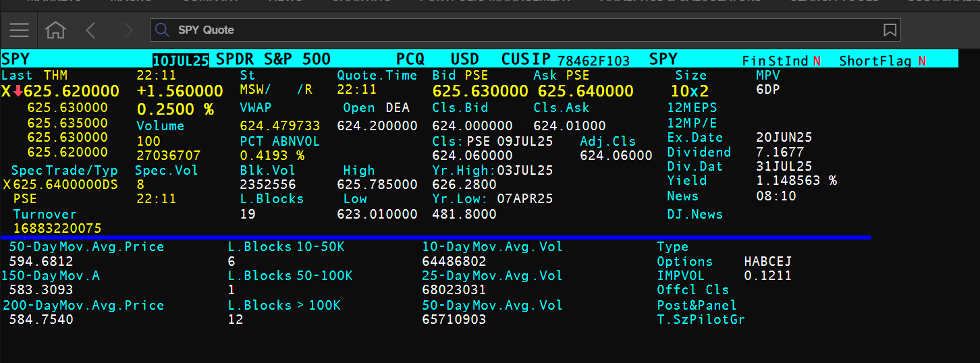Select ex-date value 20JUN25
980x363 pixels.
(784, 137)
